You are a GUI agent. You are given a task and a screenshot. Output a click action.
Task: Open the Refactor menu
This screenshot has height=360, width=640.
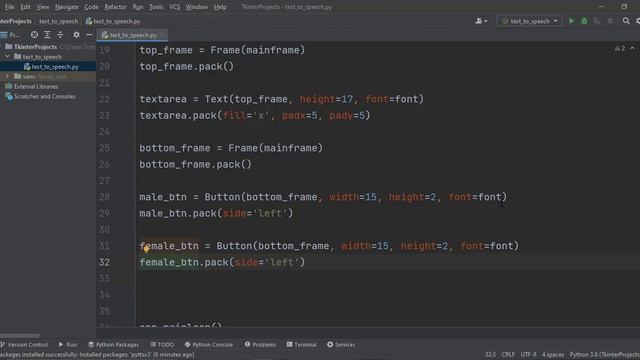point(116,7)
